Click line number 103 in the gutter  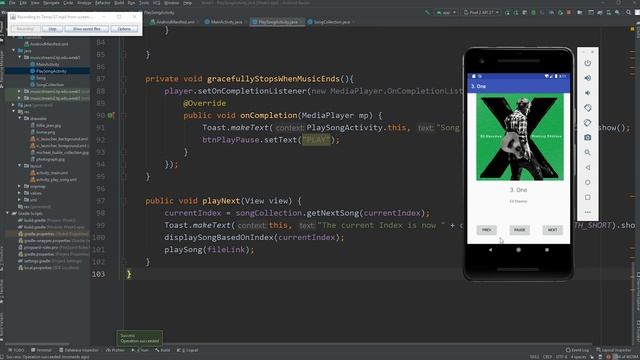pyautogui.click(x=98, y=274)
